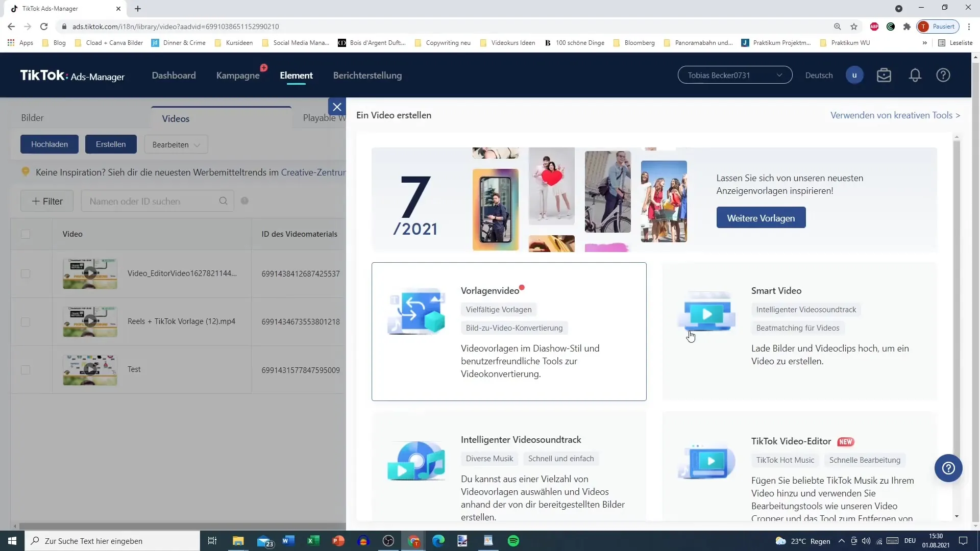Open the Chrome extensions puzzle icon
Image resolution: width=980 pixels, height=551 pixels.
click(x=907, y=27)
